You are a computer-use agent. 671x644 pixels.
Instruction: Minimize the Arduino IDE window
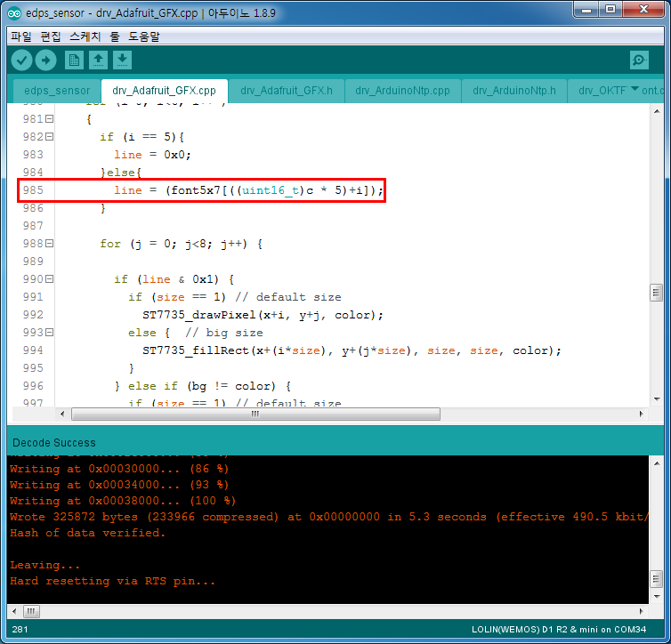[586, 10]
